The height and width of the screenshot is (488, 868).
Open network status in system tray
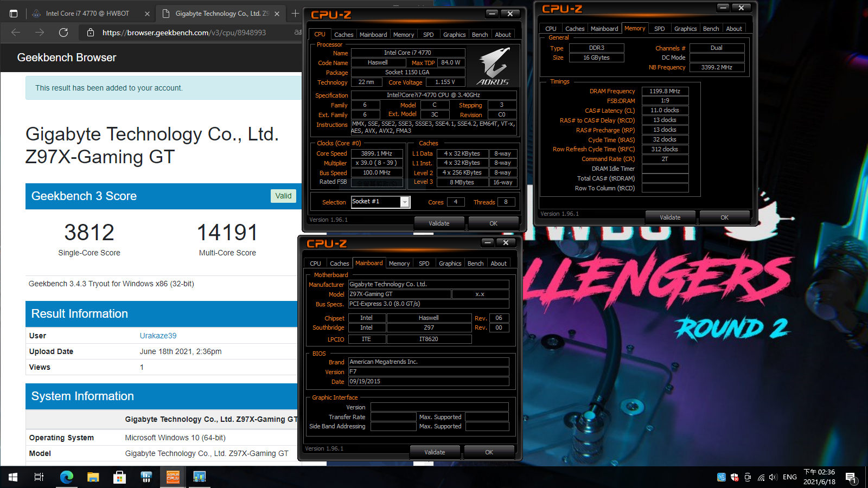[x=761, y=477]
